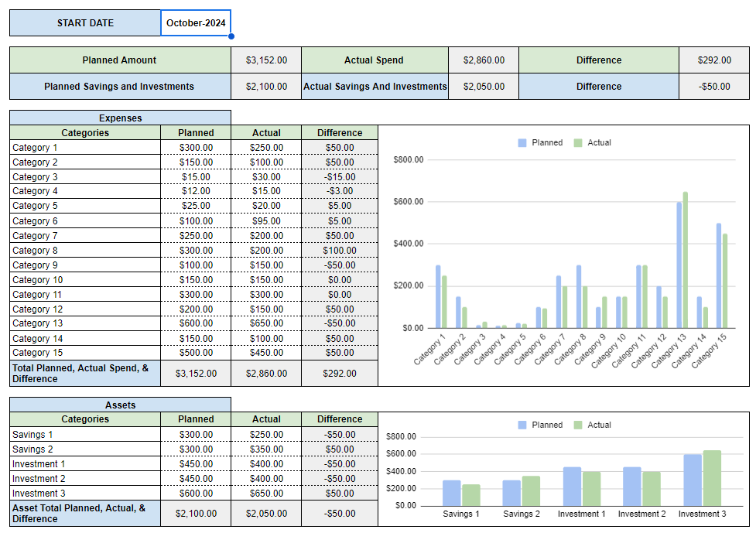This screenshot has height=533, width=756.
Task: Click the START DATE label cell
Action: point(84,22)
